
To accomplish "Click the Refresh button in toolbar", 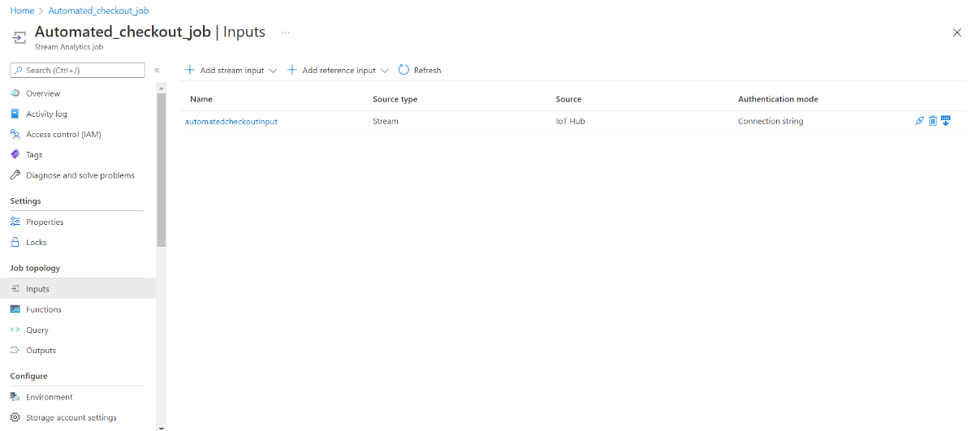I will [x=420, y=70].
